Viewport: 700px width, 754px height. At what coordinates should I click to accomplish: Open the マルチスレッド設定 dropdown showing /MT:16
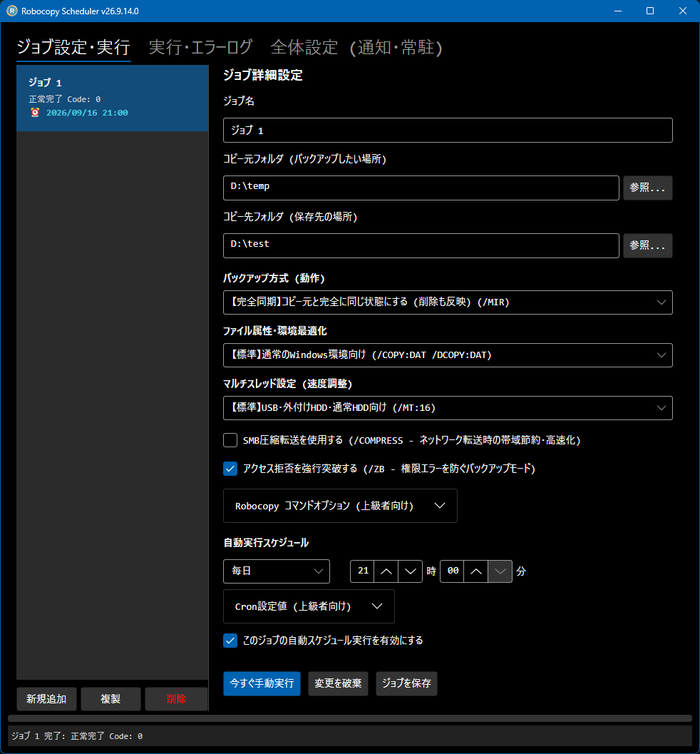click(448, 408)
